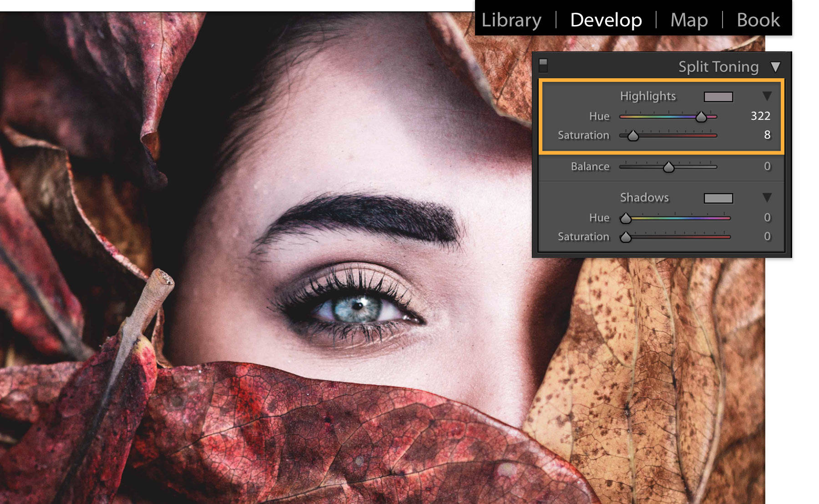Click the Highlights Hue slider handle

coord(700,117)
